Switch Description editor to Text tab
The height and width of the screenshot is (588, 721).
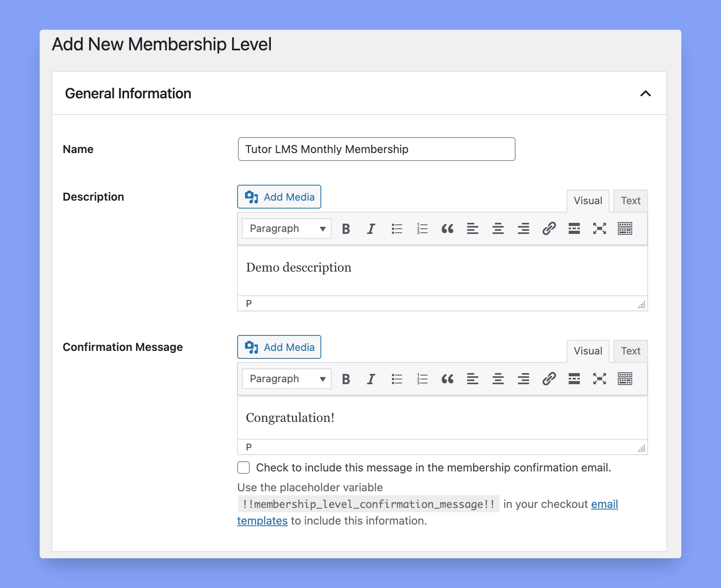click(x=631, y=201)
